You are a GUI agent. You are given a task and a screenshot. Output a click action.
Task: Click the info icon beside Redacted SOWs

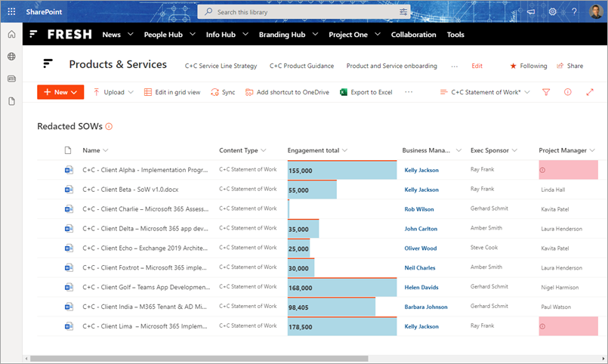pos(109,126)
